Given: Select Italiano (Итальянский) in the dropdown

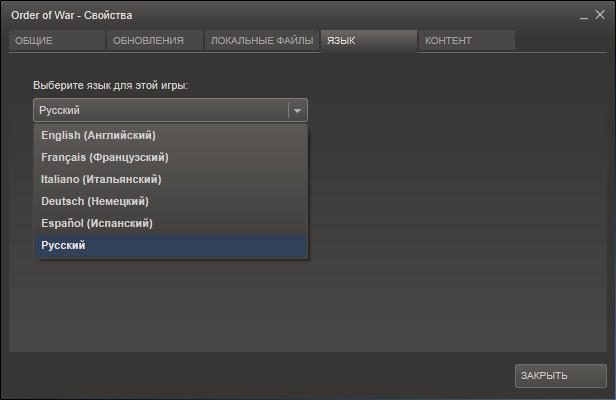Looking at the screenshot, I should [170, 179].
